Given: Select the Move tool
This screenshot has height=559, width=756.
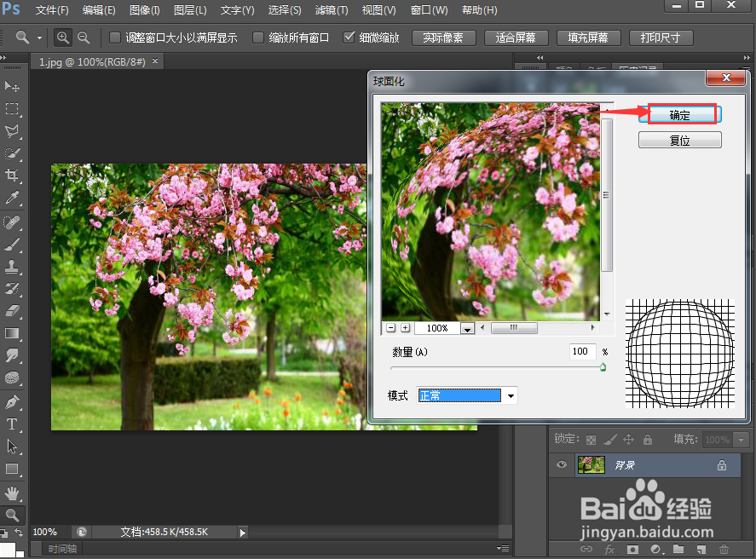Looking at the screenshot, I should click(x=12, y=86).
